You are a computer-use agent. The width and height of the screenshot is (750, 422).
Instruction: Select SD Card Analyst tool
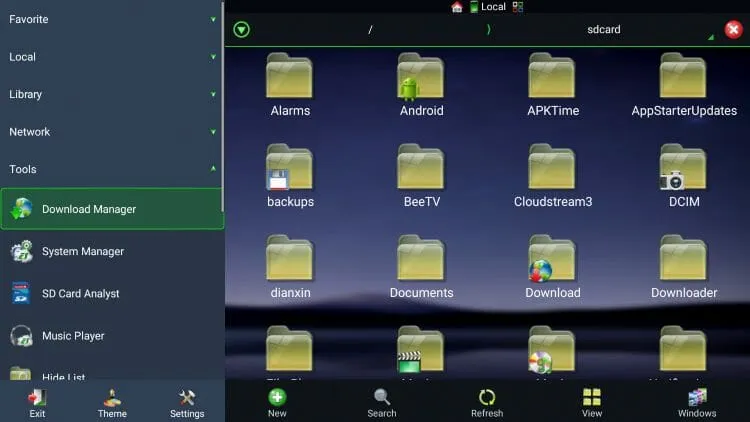112,293
